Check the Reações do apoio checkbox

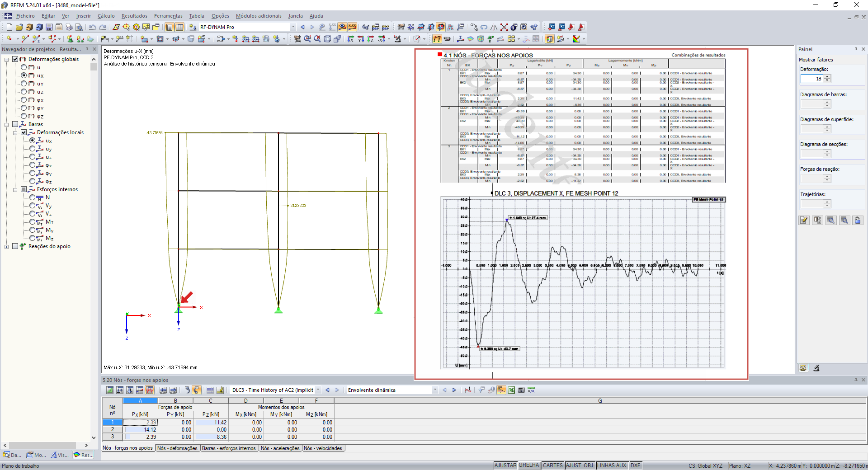pyautogui.click(x=15, y=246)
